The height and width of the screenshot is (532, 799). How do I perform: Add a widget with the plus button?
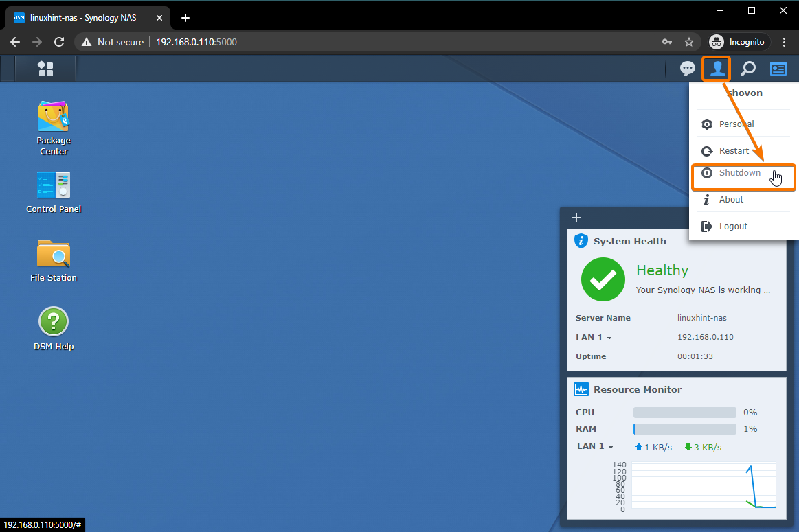tap(576, 218)
